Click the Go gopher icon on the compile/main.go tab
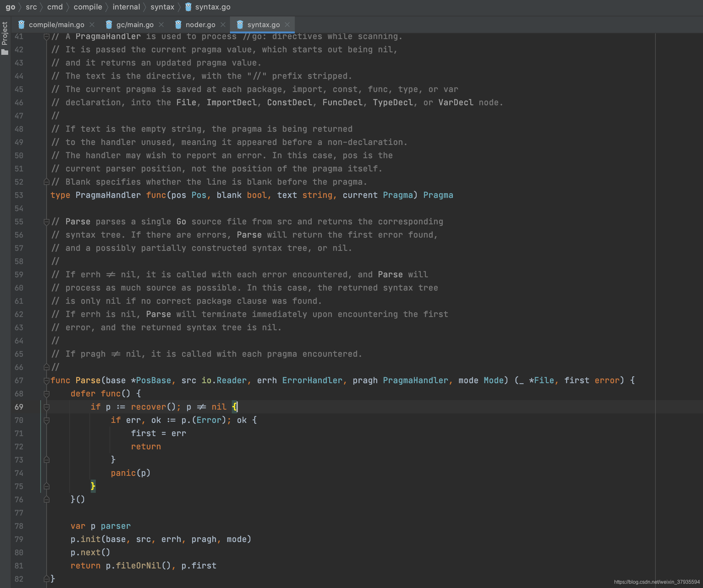This screenshot has width=703, height=588. pos(21,25)
